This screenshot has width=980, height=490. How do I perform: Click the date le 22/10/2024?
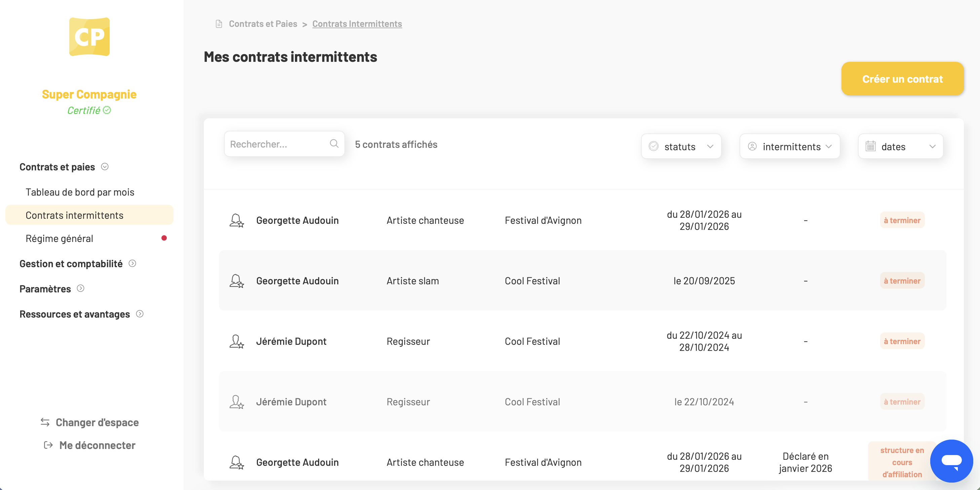(704, 401)
